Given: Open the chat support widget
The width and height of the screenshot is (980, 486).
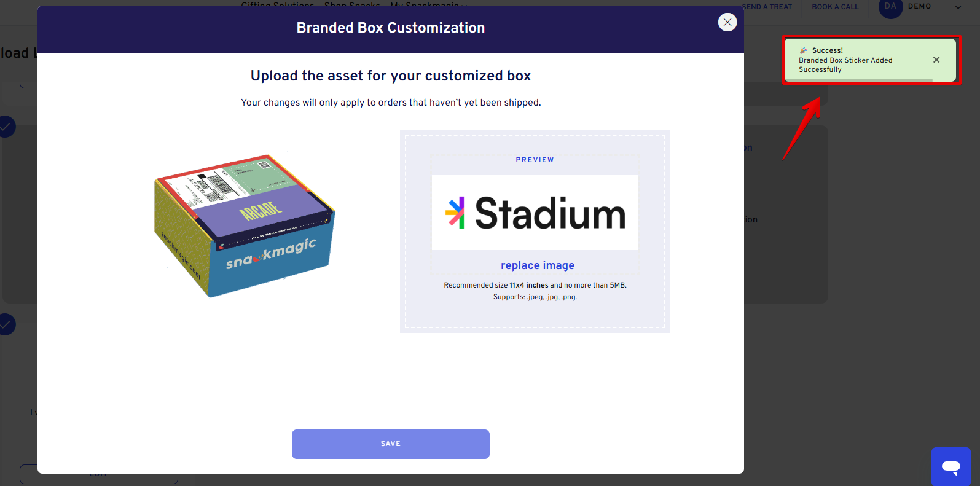Looking at the screenshot, I should (x=951, y=466).
